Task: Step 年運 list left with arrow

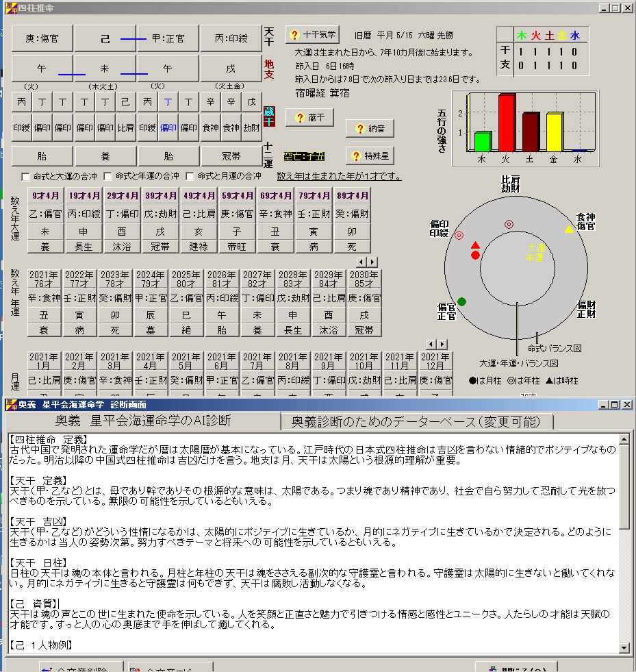Action: click(361, 262)
